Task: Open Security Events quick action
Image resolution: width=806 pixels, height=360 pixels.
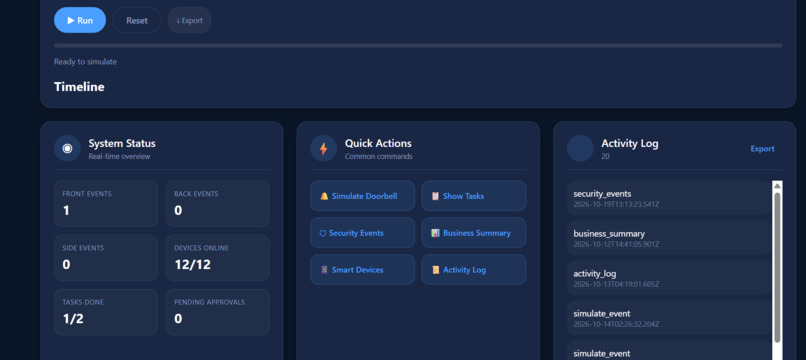Action: click(x=362, y=233)
